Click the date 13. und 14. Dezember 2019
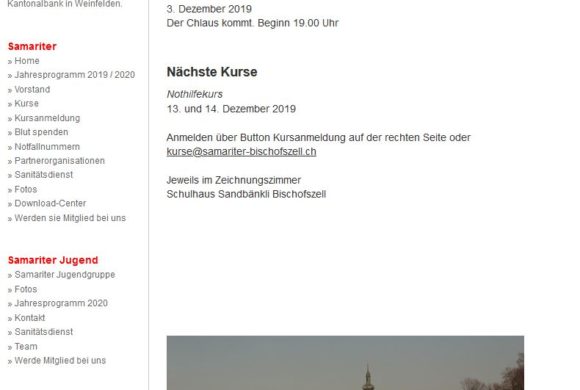Viewport: 580px width, 390px height. 231,109
